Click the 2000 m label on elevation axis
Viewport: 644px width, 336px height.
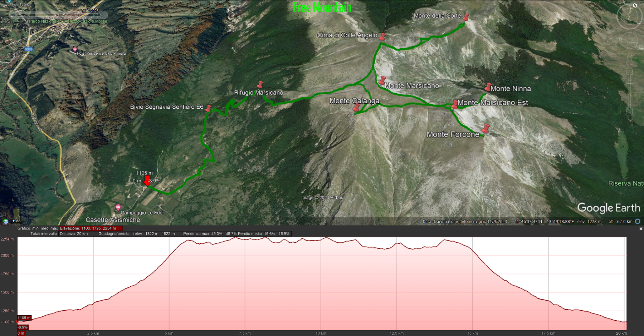[x=7, y=256]
